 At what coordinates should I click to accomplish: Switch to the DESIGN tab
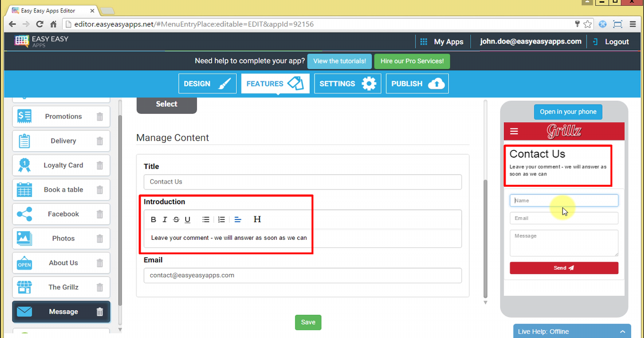tap(207, 83)
